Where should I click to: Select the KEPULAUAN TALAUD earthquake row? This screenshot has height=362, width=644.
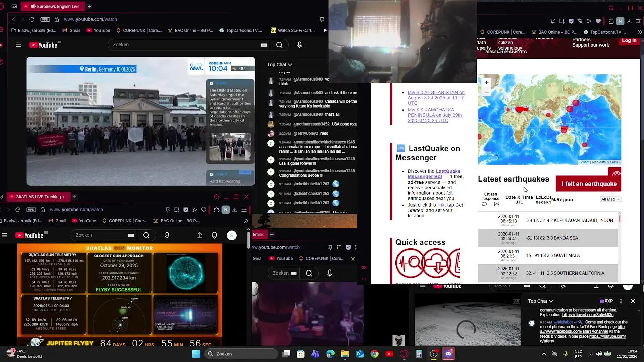click(548, 220)
